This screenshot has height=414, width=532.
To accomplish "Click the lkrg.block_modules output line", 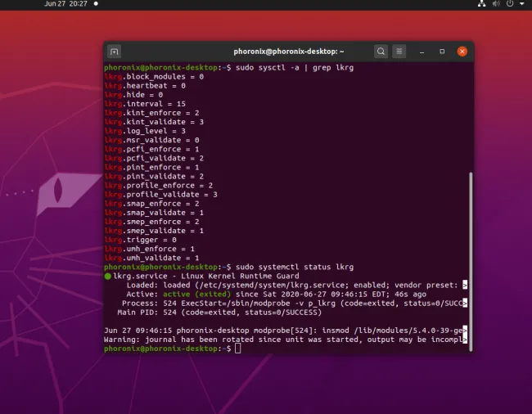I will pos(154,76).
